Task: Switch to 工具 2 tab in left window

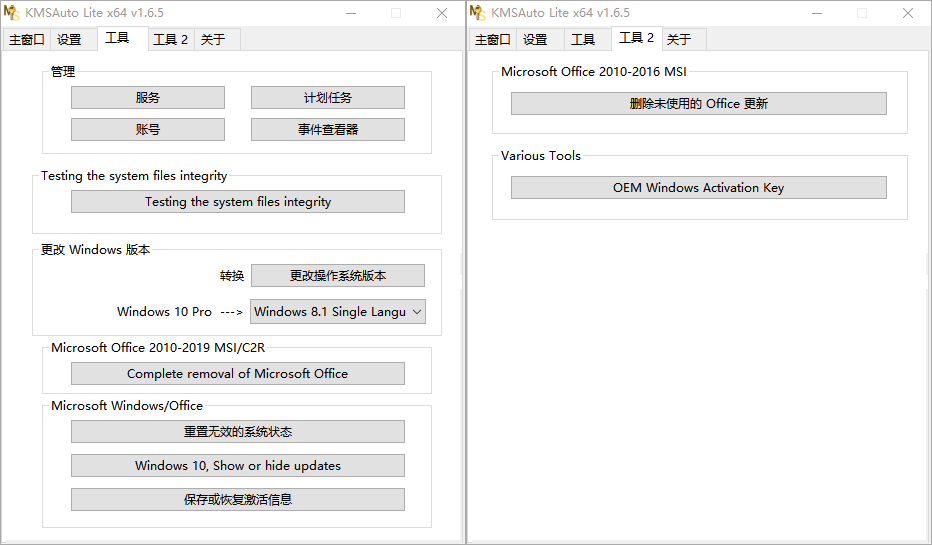Action: (x=171, y=39)
